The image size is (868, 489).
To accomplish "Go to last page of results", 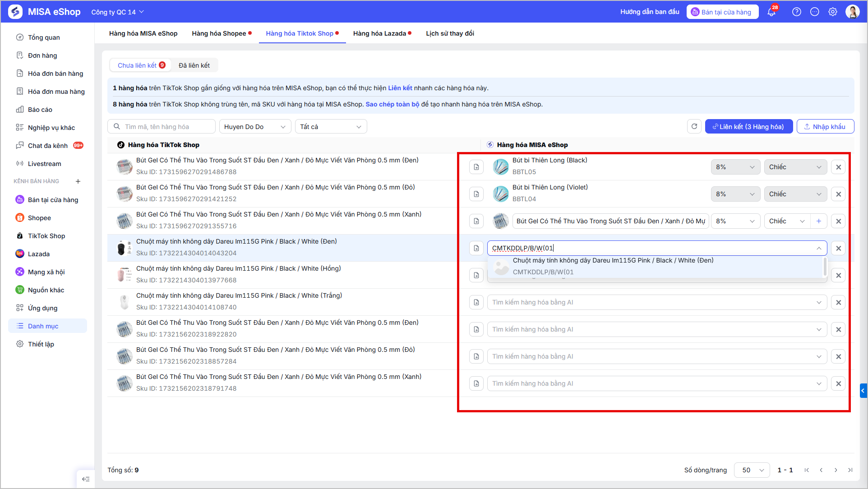I will 850,470.
